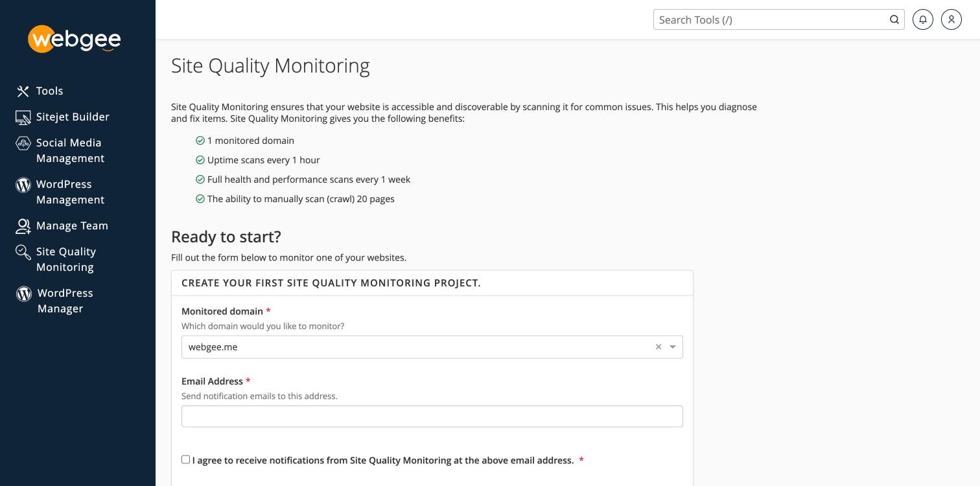980x486 pixels.
Task: Click the Tools wrench icon in sidebar
Action: pos(23,91)
